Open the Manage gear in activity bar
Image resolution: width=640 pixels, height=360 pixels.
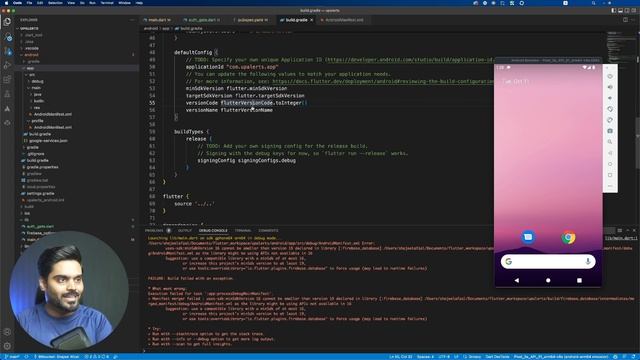coord(7,346)
